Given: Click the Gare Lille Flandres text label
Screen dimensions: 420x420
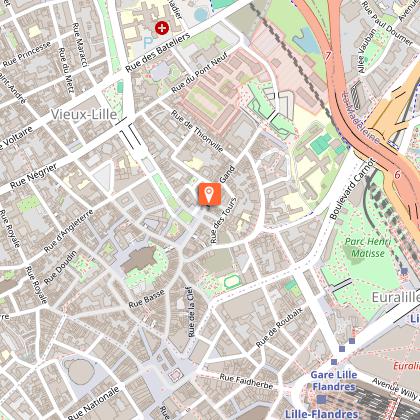Looking at the screenshot, I should [334, 381].
